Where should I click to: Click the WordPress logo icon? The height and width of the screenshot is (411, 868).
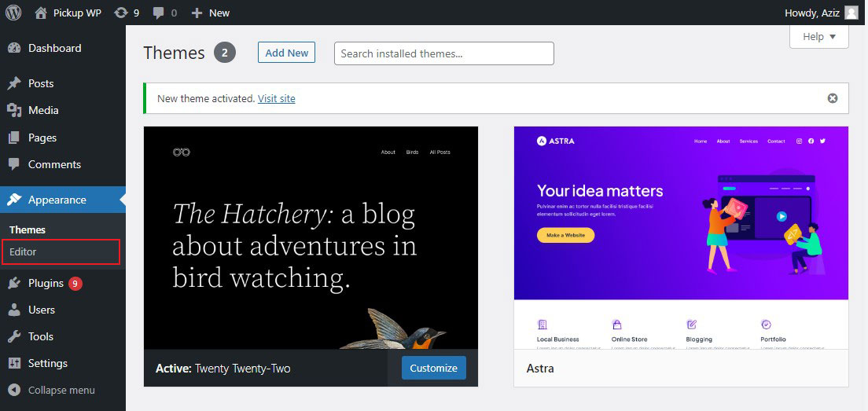tap(13, 13)
